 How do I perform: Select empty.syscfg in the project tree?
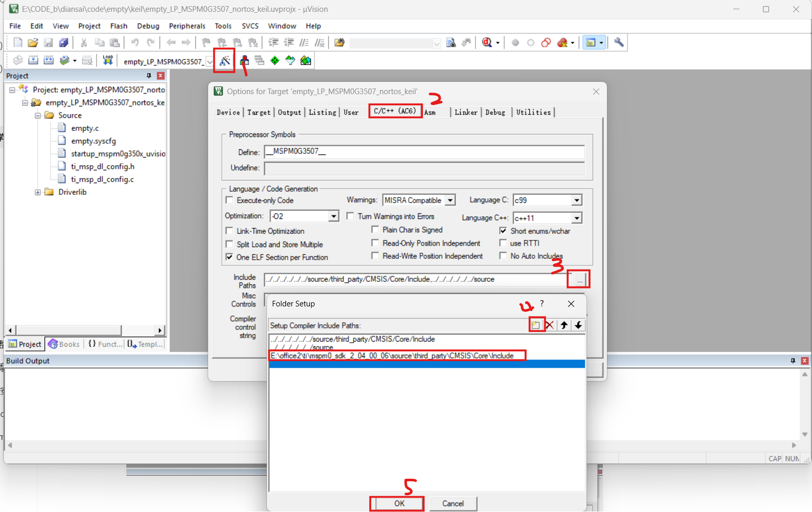click(x=94, y=141)
